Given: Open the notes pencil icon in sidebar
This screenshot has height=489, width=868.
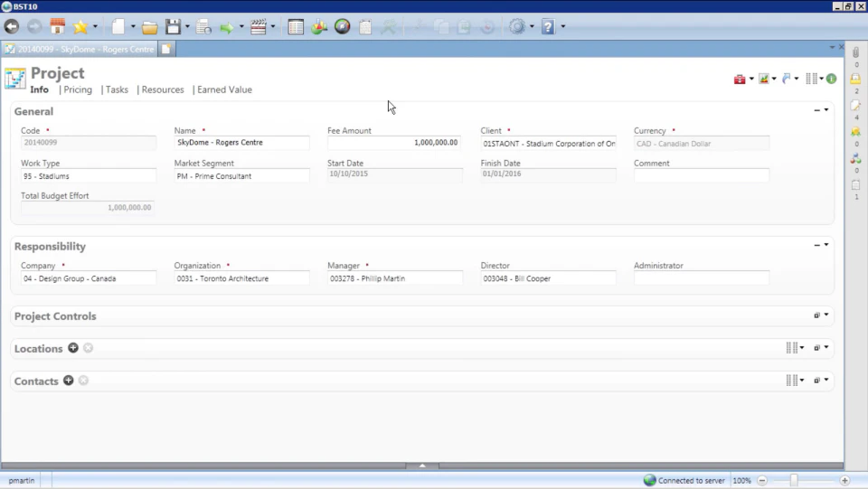Looking at the screenshot, I should click(856, 105).
